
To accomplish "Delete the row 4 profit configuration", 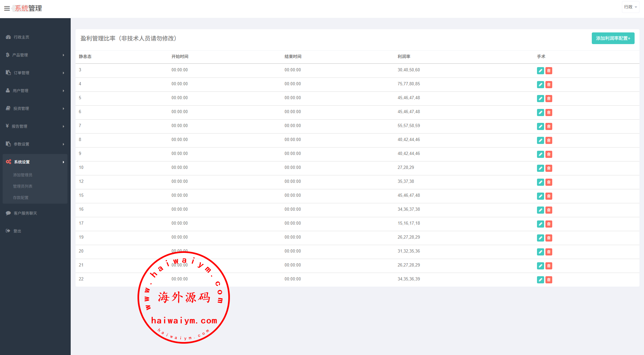I will coord(549,85).
